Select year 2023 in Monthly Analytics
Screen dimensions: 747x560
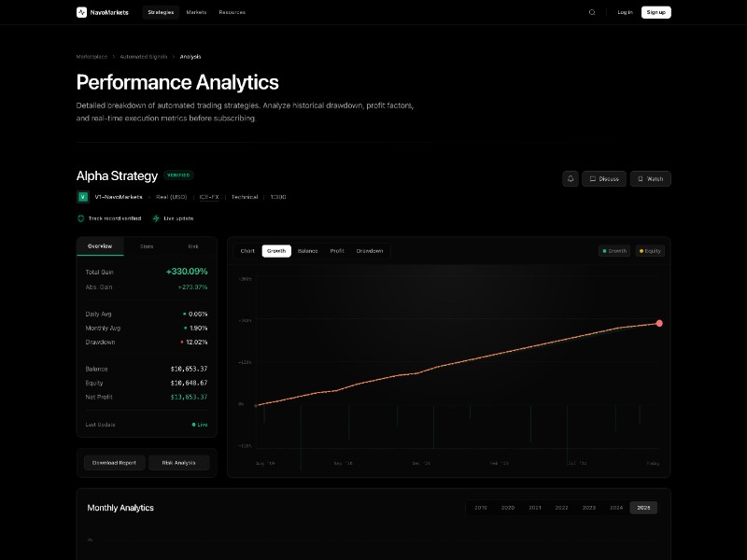click(589, 507)
